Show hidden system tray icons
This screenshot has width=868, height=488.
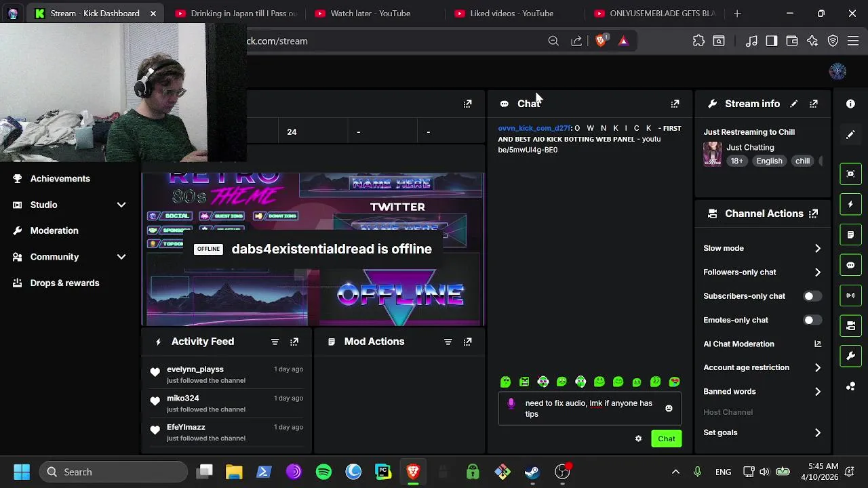[675, 472]
